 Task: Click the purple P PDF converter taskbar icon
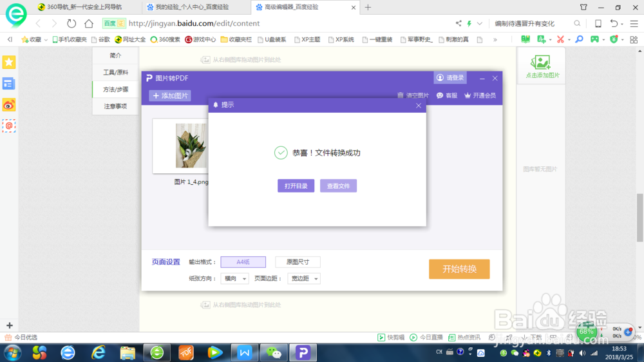(x=303, y=352)
